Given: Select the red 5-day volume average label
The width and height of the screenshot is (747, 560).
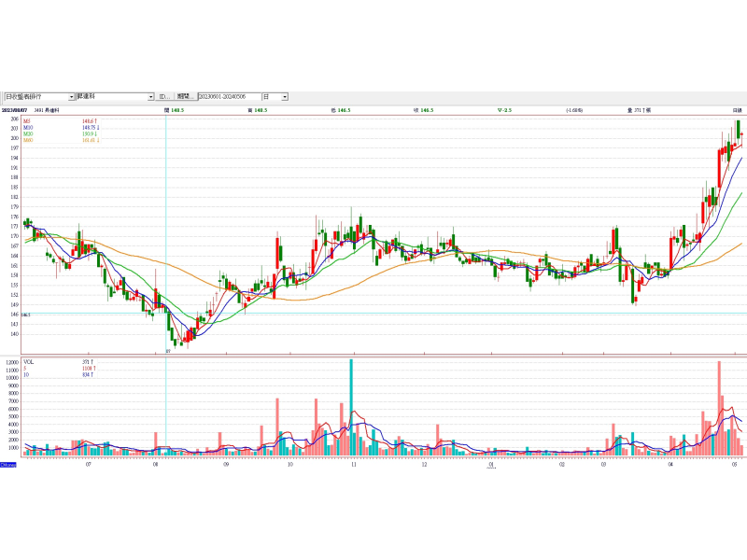Looking at the screenshot, I should tap(26, 368).
